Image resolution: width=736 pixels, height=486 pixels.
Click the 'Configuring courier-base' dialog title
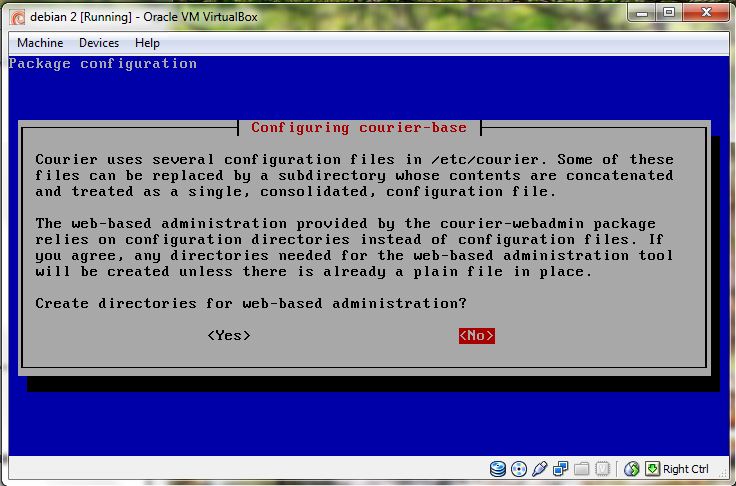[x=359, y=128]
